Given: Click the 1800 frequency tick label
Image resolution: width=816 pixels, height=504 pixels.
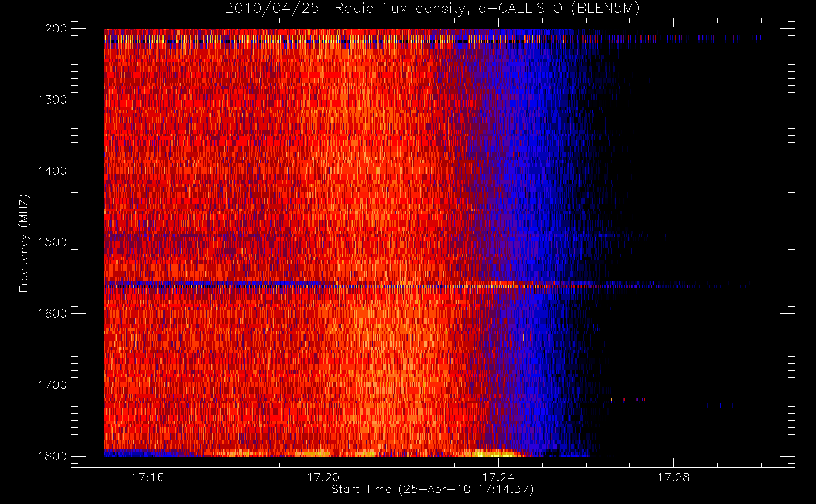Looking at the screenshot, I should [52, 456].
